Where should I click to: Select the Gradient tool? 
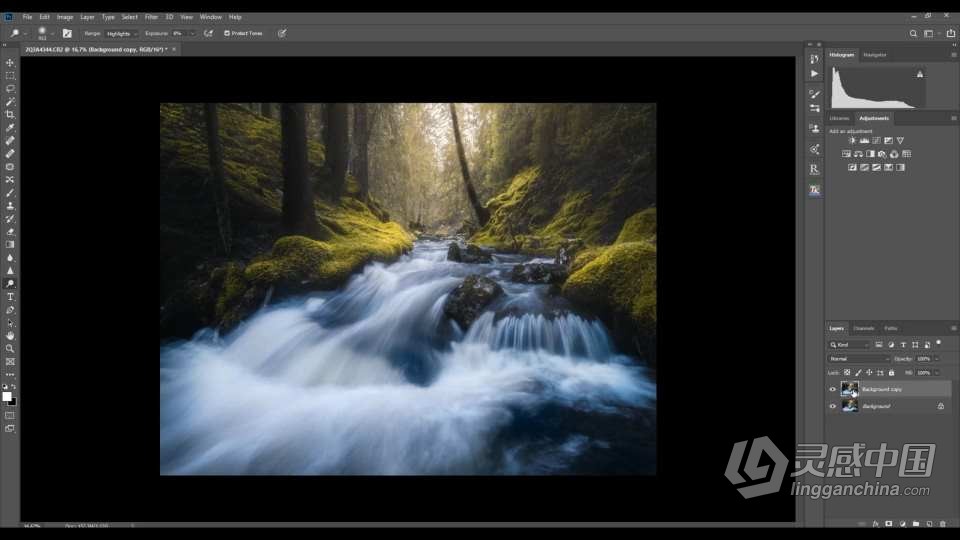pyautogui.click(x=10, y=244)
